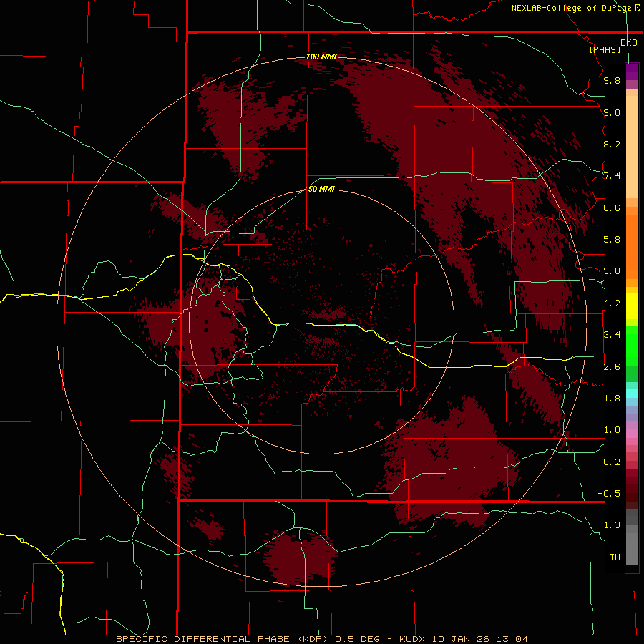The image size is (644, 644).
Task: Click the 10 JAN 26 date in the caption
Action: click(462, 639)
